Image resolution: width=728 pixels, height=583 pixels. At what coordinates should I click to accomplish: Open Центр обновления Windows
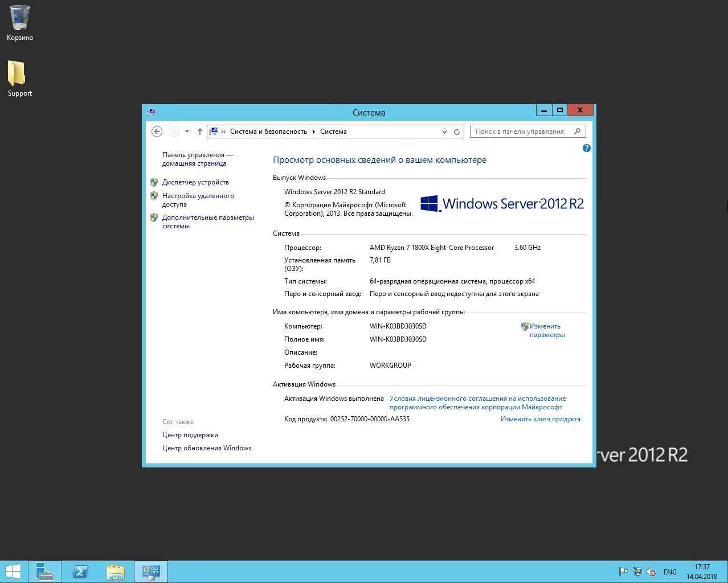click(x=207, y=448)
